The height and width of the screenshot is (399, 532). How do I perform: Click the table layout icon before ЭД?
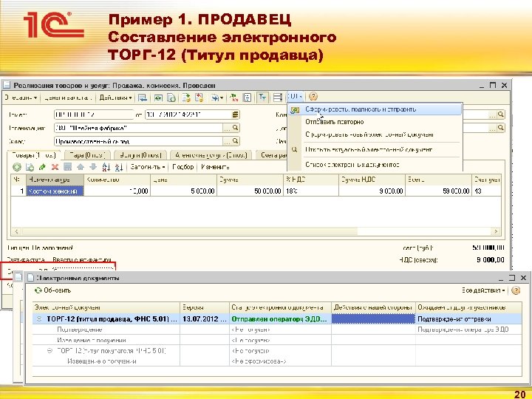coord(278,98)
